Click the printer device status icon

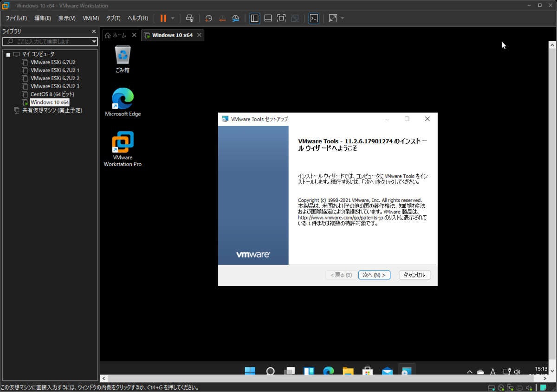tap(519, 388)
